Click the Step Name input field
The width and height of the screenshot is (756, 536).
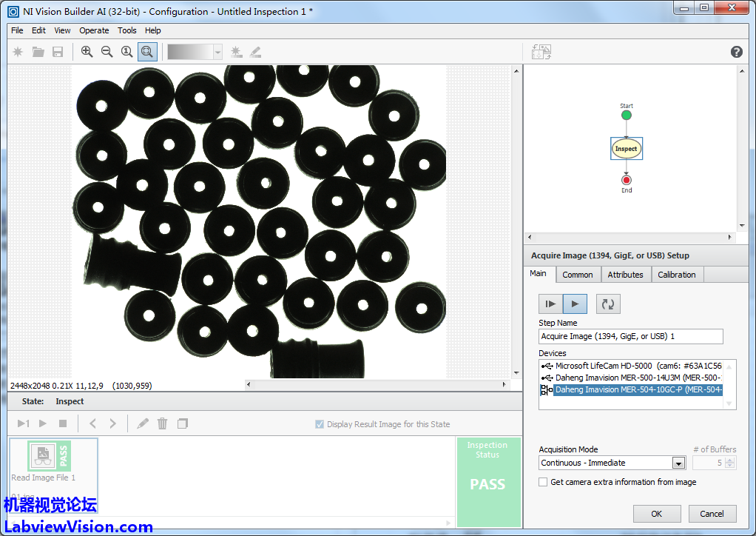(630, 336)
